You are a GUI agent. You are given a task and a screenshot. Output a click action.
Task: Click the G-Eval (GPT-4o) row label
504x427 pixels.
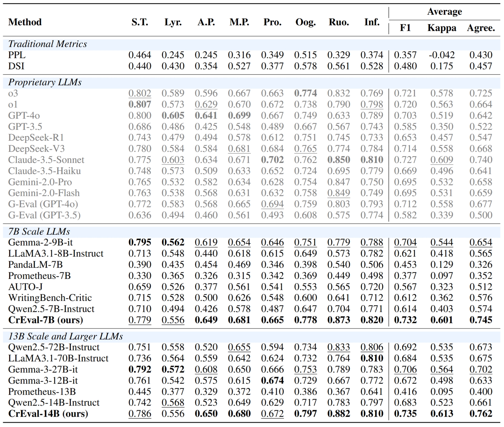click(x=43, y=204)
